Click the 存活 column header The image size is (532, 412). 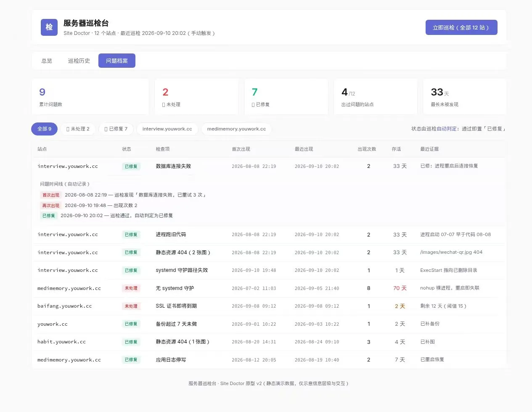pyautogui.click(x=396, y=149)
